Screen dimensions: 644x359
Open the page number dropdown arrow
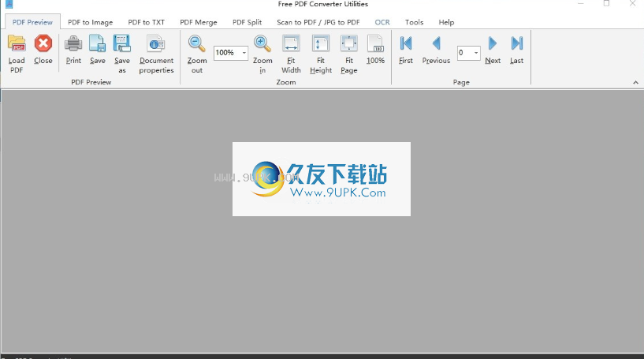pos(476,53)
